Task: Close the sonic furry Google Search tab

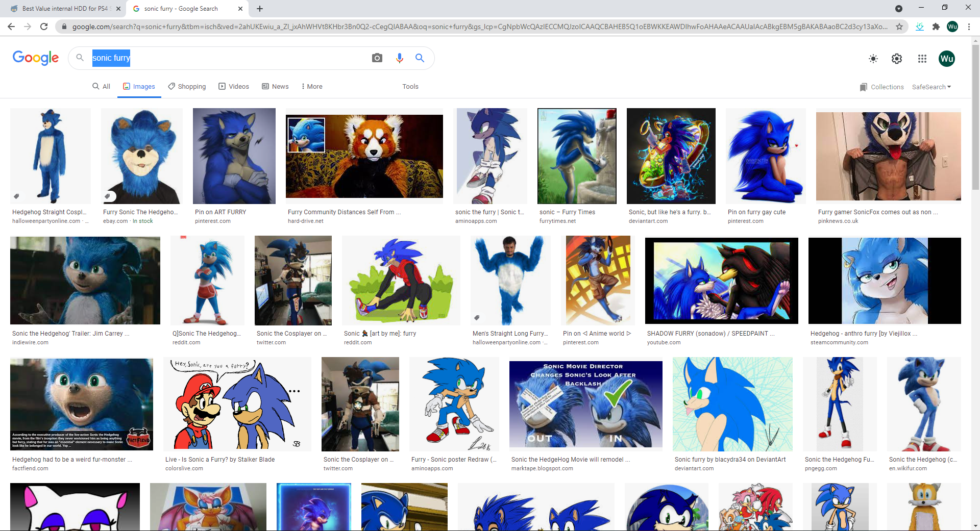Action: click(240, 9)
